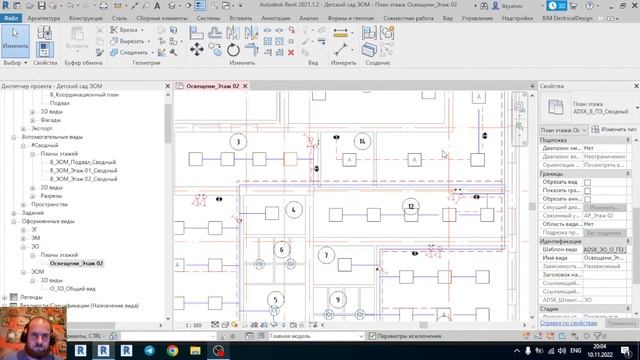Viewport: 640px width, 360px height.
Task: Expand the ЭМ tree node
Action: pyautogui.click(x=23, y=238)
